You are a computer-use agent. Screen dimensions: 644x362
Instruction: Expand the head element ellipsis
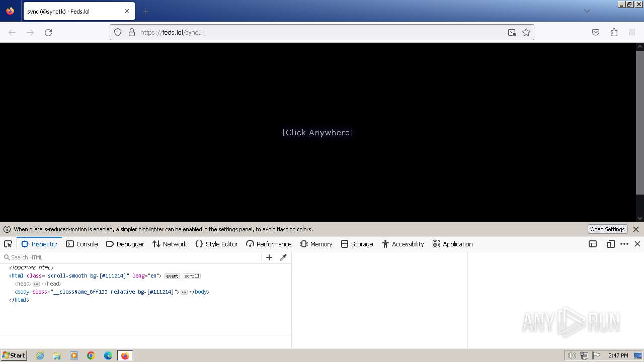(36, 284)
